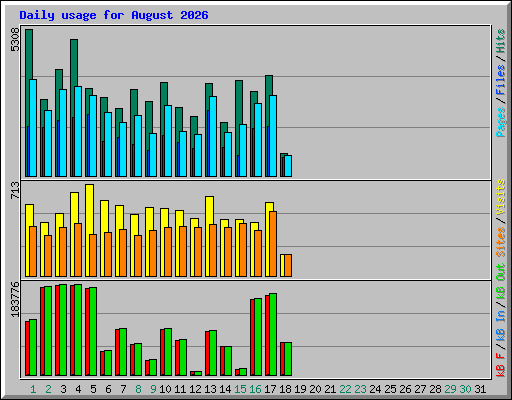This screenshot has height=400, width=512.
Task: Click day 8 on the x-axis
Action: [x=138, y=389]
